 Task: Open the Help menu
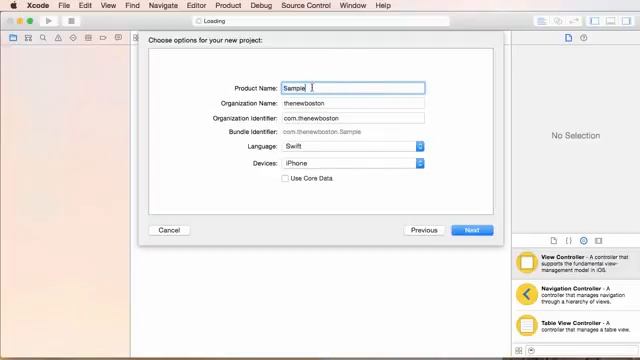click(x=383, y=5)
